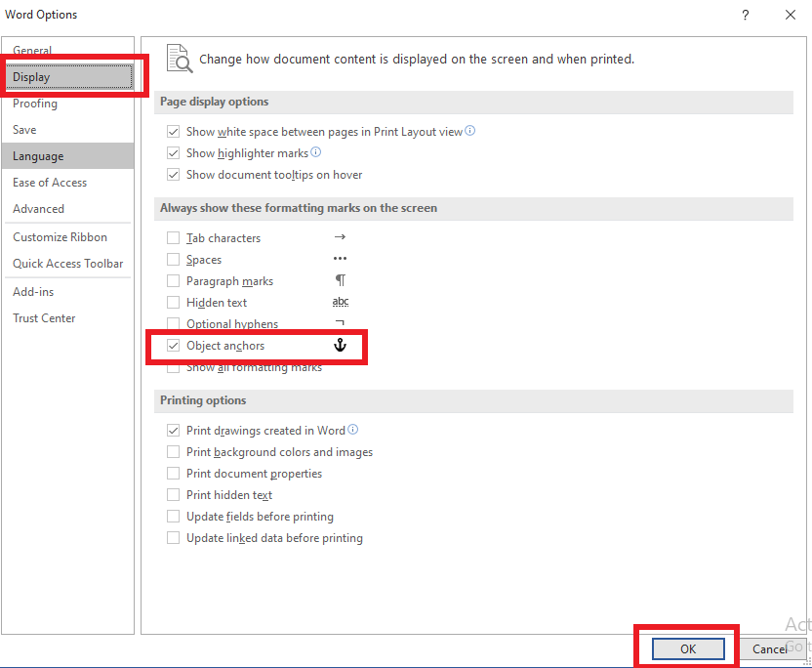Click the pilcrow symbol beside Paragraph marks
Image resolution: width=812 pixels, height=668 pixels.
pyautogui.click(x=341, y=280)
